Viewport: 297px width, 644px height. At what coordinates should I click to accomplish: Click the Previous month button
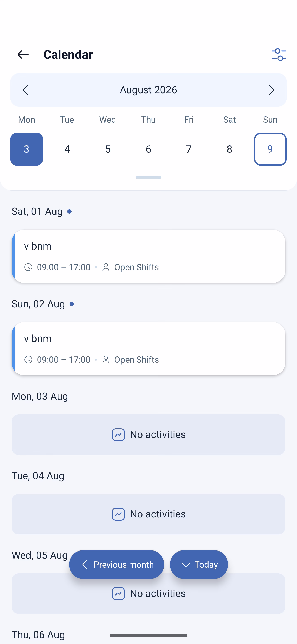click(x=117, y=565)
